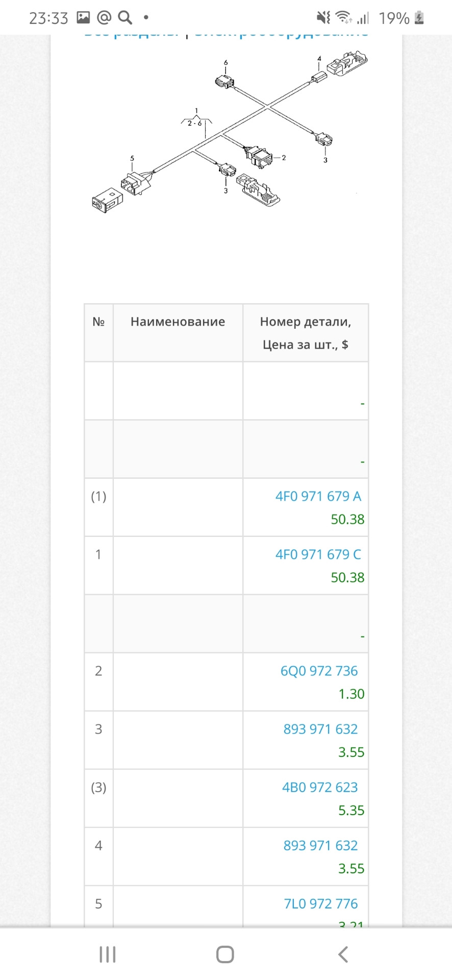Screen dimensions: 452x980
Task: Tap the muted sound status icon
Action: click(323, 18)
